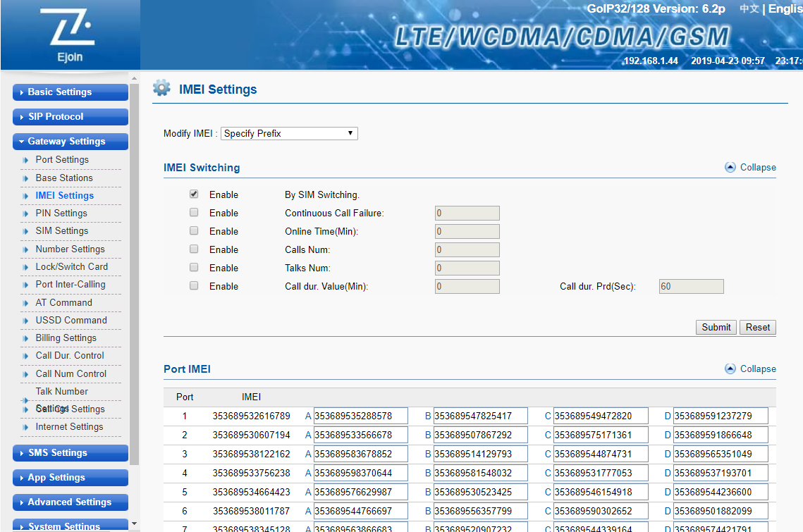Screen dimensions: 803x532
Task: Enable the Calls Num checkbox
Action: click(x=194, y=249)
